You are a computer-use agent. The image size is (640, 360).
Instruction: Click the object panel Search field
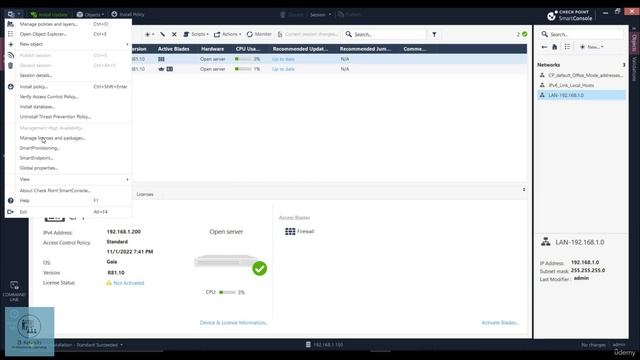582,34
